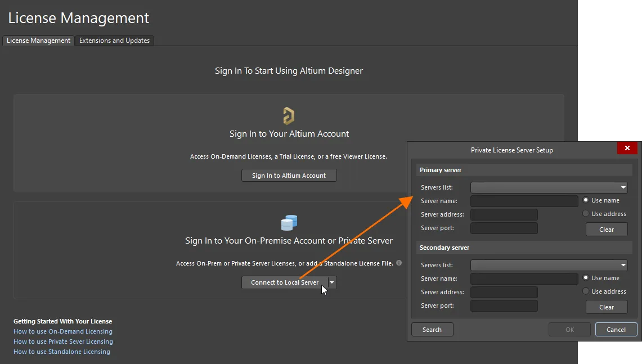Click the Secondary server section header
The image size is (642, 364).
point(524,248)
